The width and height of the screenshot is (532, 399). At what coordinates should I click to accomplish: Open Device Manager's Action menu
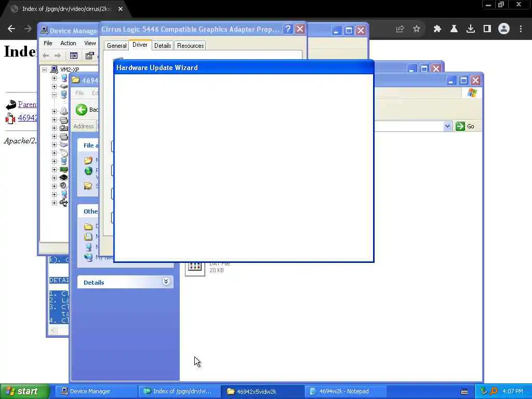pos(68,43)
